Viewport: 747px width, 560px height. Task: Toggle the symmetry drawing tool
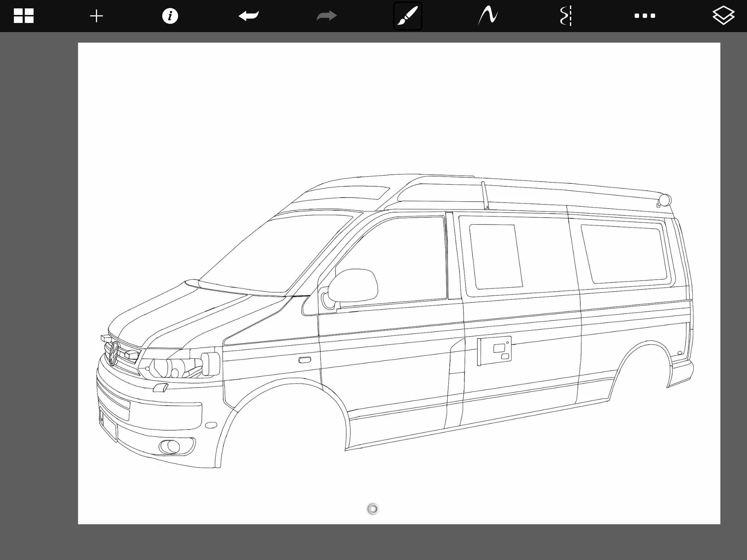tap(566, 16)
